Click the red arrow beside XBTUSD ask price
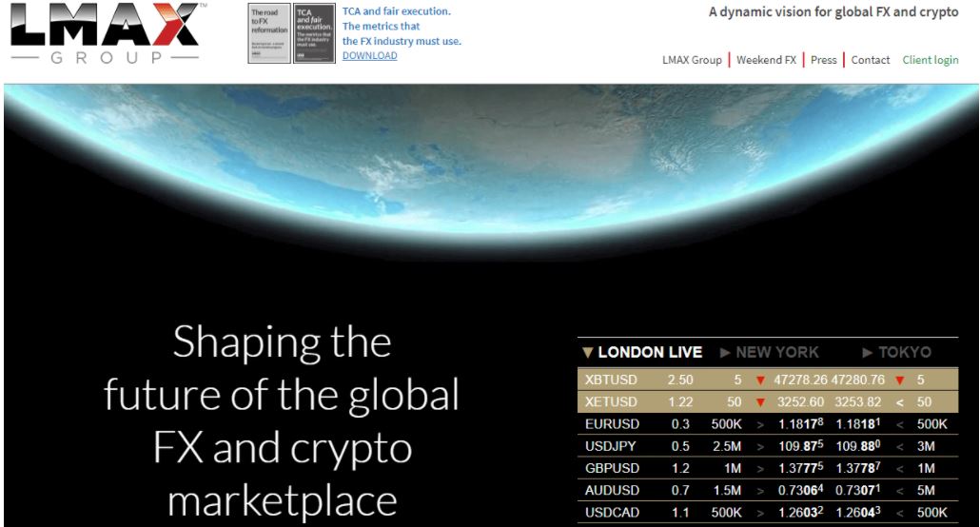 pos(899,381)
